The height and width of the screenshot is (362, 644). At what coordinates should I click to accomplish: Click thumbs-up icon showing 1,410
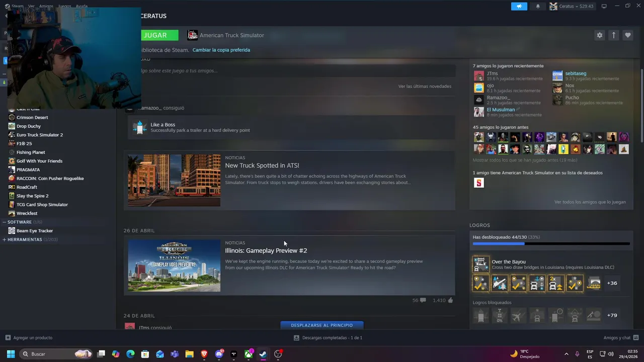pyautogui.click(x=450, y=300)
